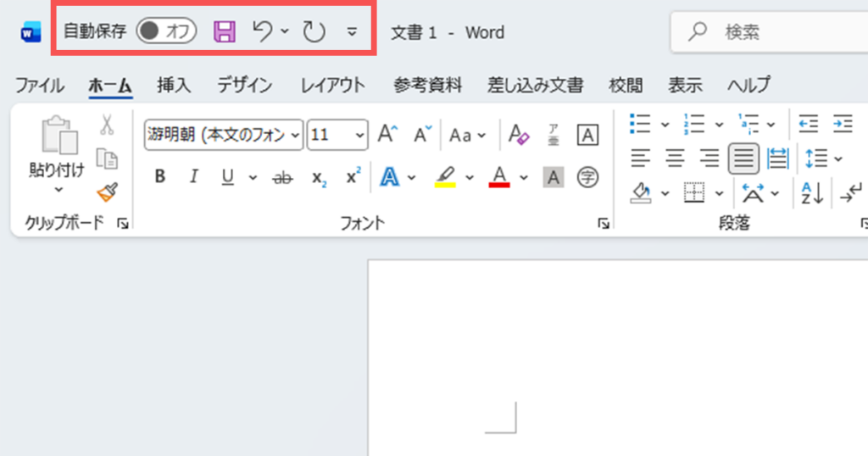Expand the 貼り付け paste options arrow
868x456 pixels.
[x=58, y=190]
